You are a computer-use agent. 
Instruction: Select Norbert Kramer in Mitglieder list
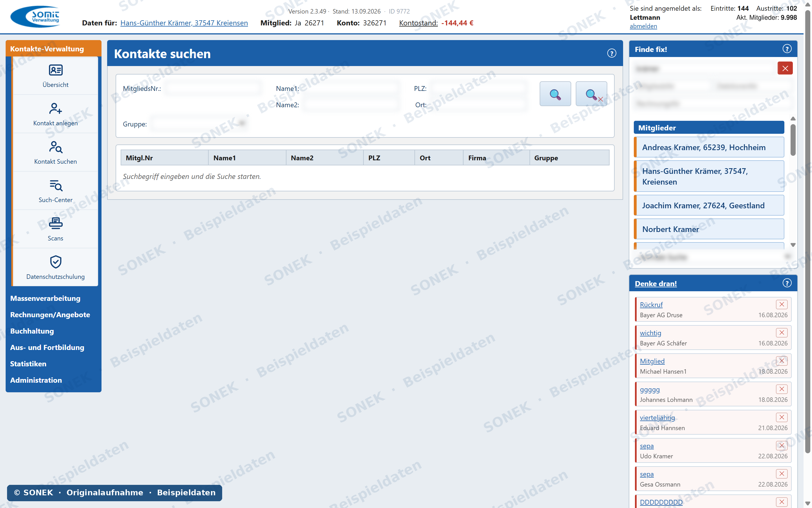click(x=709, y=229)
